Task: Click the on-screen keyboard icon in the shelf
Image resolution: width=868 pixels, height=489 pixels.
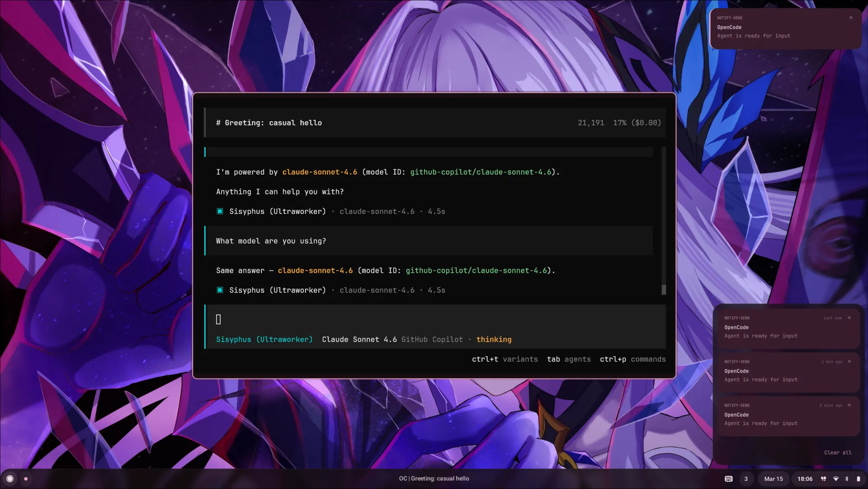Action: click(729, 479)
